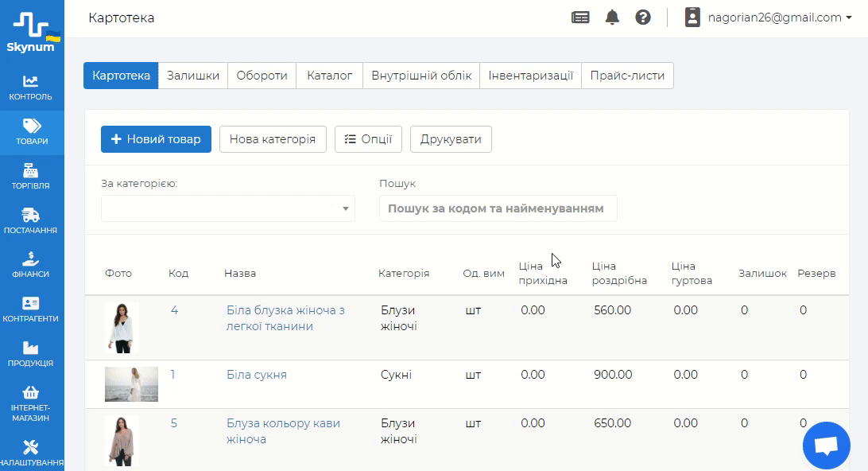Expand the За категорією dropdown
The image size is (868, 471).
pyautogui.click(x=227, y=208)
